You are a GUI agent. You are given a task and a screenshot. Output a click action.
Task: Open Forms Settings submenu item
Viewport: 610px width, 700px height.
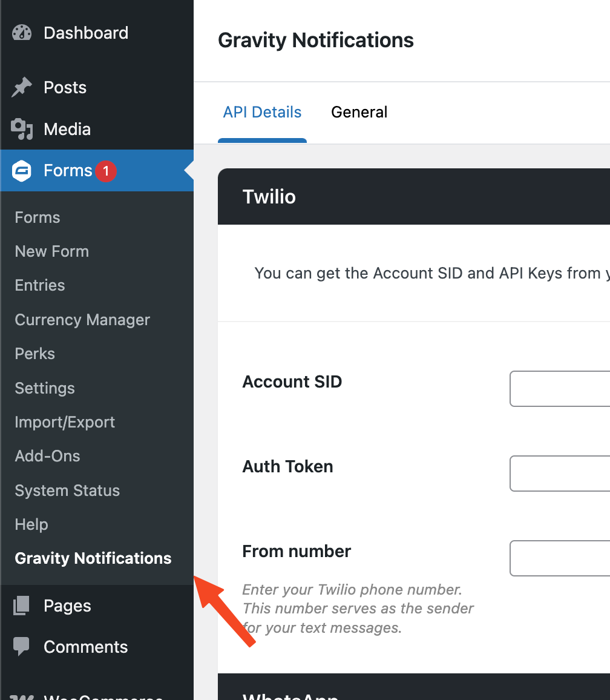(x=45, y=388)
